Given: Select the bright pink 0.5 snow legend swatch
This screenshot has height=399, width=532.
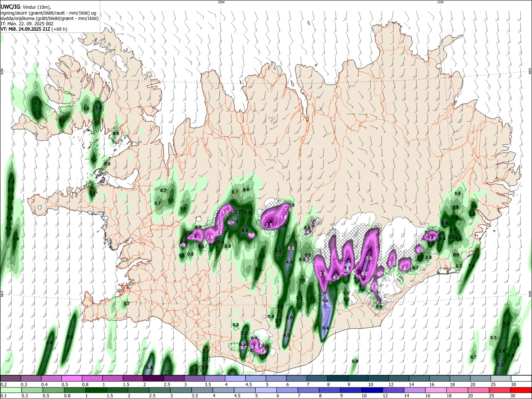Looking at the screenshot, I should point(71,379).
